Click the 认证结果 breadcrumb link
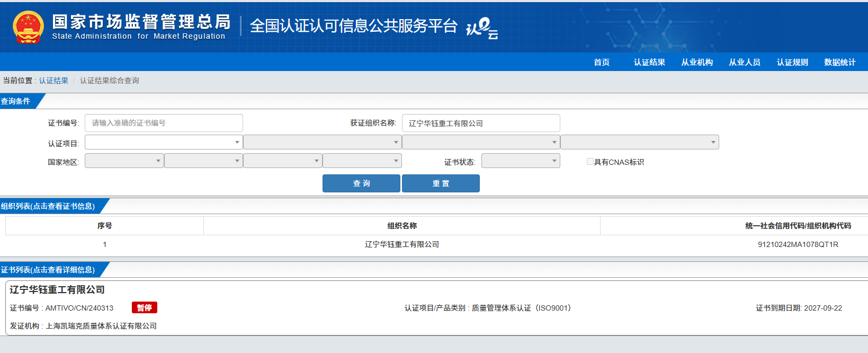This screenshot has height=353, width=868. click(x=53, y=81)
